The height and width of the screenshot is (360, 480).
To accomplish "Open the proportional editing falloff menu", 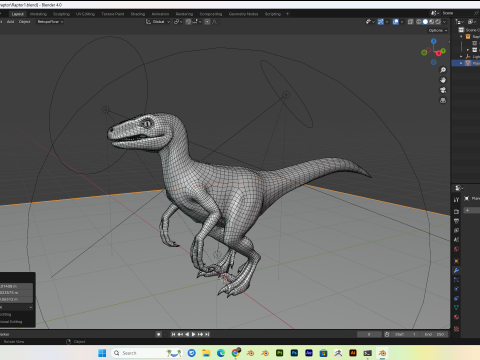I will pos(215,22).
